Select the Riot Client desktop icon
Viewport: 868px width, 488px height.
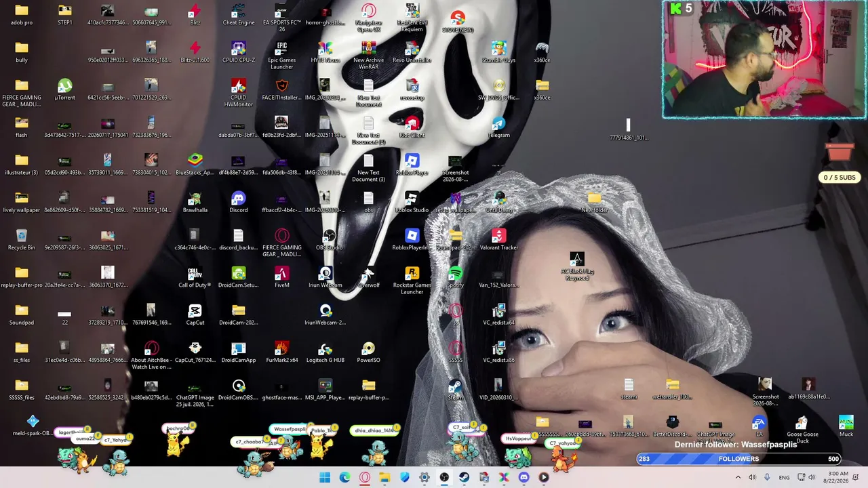(x=412, y=127)
